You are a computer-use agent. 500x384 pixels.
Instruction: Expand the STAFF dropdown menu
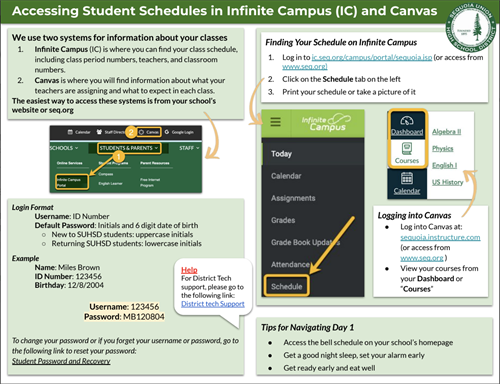click(189, 148)
